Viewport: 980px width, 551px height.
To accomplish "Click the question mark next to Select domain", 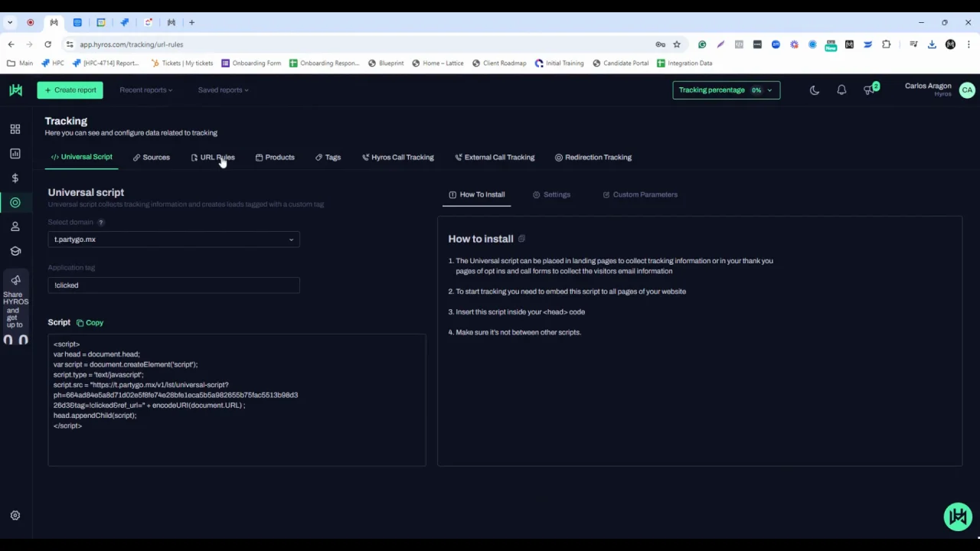I will (101, 222).
